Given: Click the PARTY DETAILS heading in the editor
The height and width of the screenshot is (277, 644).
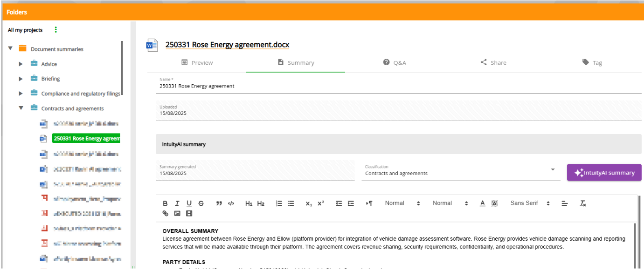Looking at the screenshot, I should pos(184,262).
